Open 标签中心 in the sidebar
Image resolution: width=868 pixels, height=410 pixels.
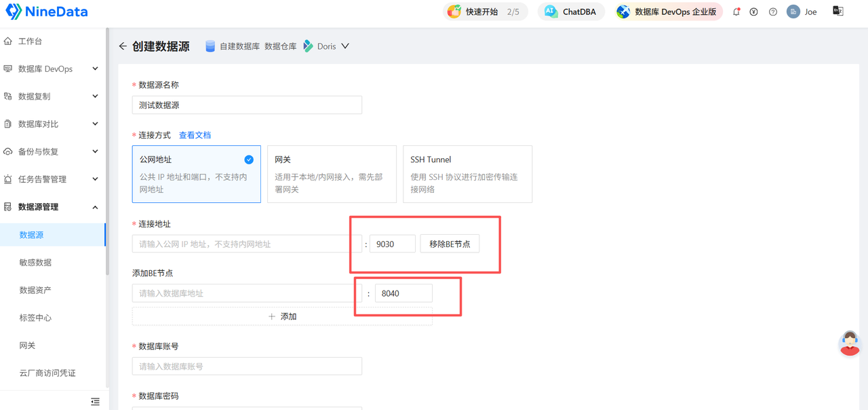click(35, 318)
